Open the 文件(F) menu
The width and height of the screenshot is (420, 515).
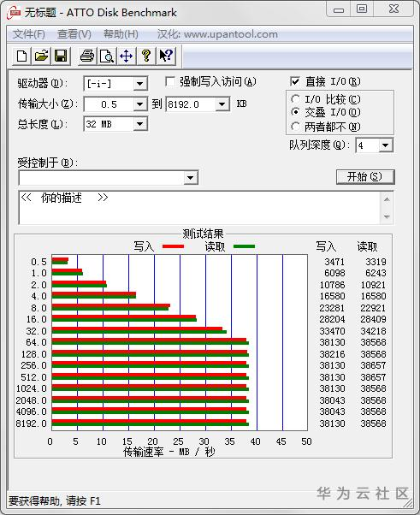pos(29,34)
